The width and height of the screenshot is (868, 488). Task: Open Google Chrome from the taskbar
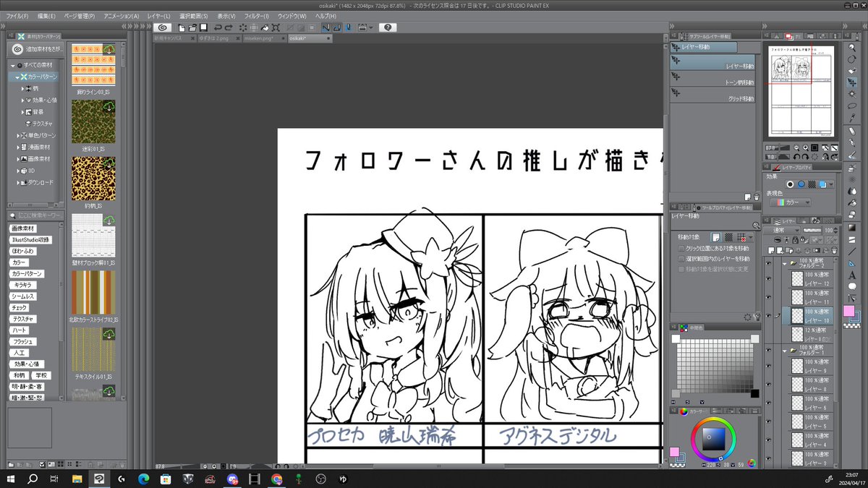277,479
